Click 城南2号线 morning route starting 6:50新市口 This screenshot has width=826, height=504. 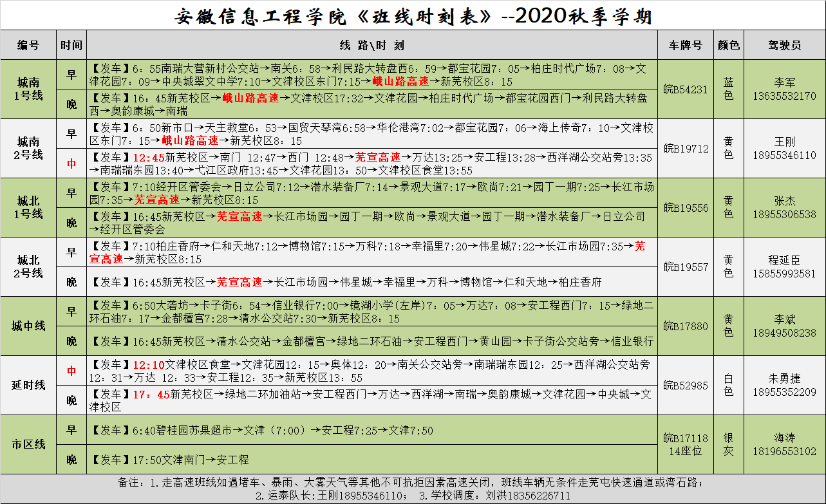[x=372, y=134]
